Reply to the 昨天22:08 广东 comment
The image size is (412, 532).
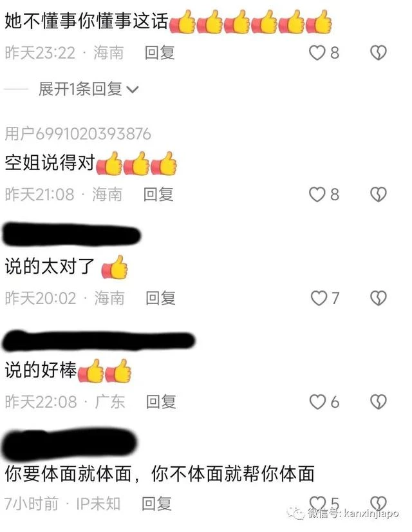(x=161, y=402)
